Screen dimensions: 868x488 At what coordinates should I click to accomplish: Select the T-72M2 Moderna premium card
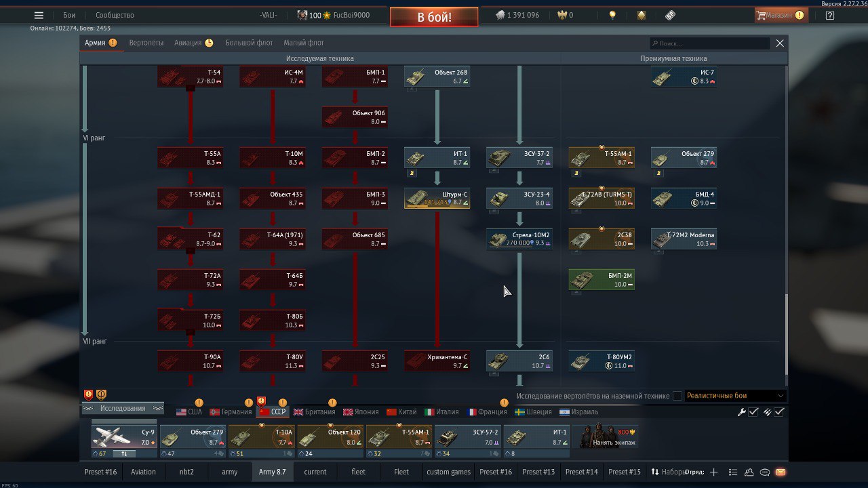point(684,239)
